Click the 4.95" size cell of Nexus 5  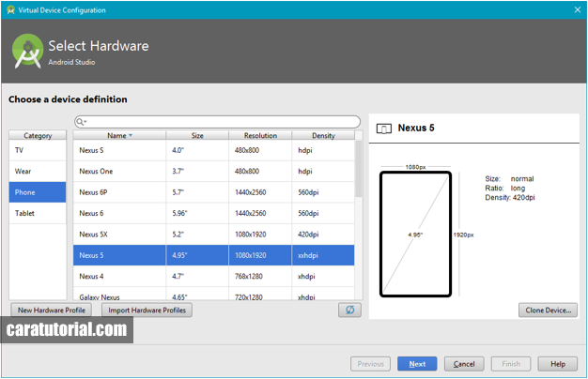coord(197,255)
